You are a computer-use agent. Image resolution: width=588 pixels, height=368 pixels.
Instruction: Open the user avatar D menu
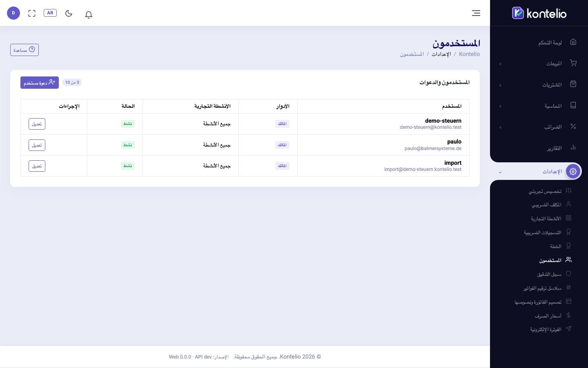pos(13,13)
